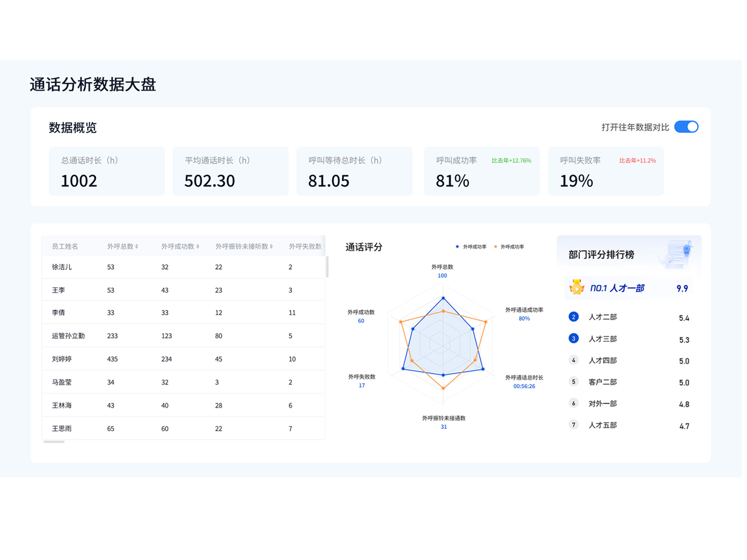
Task: Click radar axis label 外呼总数 100
Action: coord(442,271)
